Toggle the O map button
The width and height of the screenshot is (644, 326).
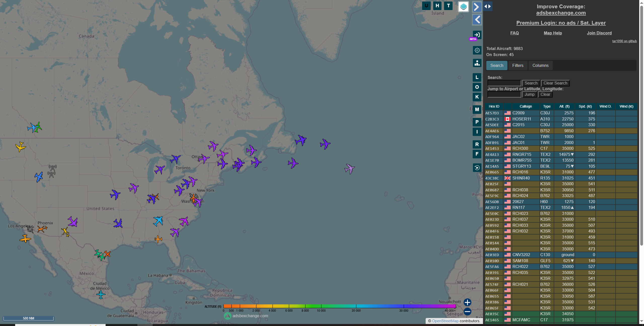click(x=477, y=87)
